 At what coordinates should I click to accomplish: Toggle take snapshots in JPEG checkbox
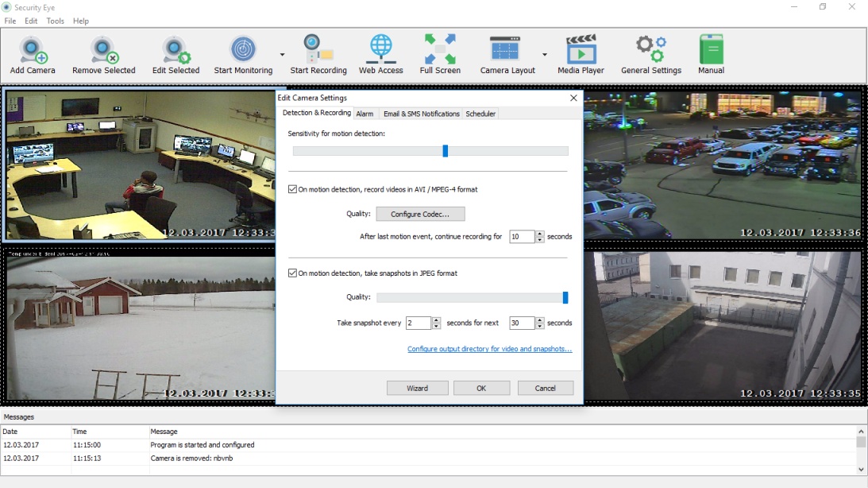(292, 273)
